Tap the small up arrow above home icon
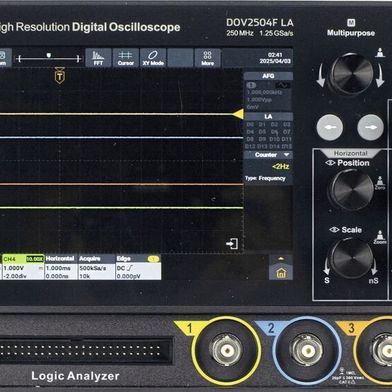Screen dimensions: 392x392 [281, 259]
